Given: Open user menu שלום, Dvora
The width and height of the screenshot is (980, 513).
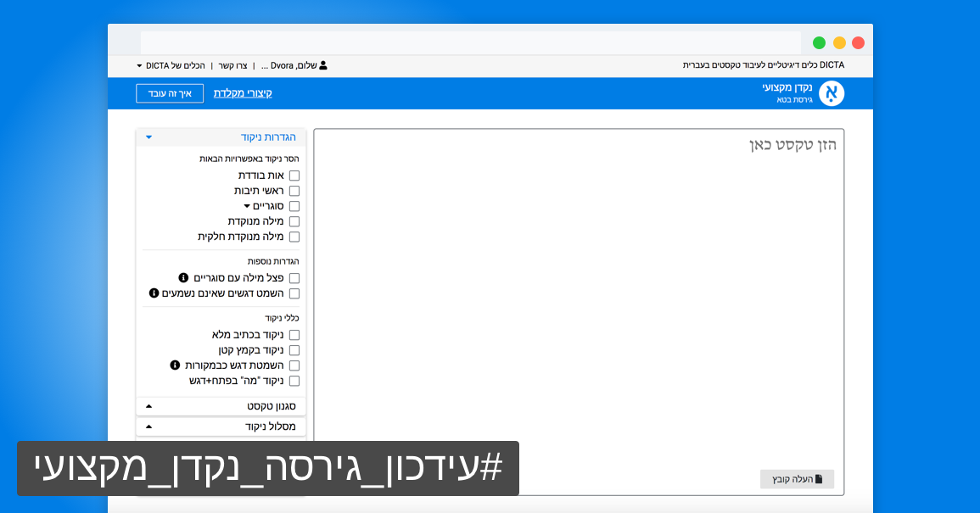Looking at the screenshot, I should pos(294,65).
